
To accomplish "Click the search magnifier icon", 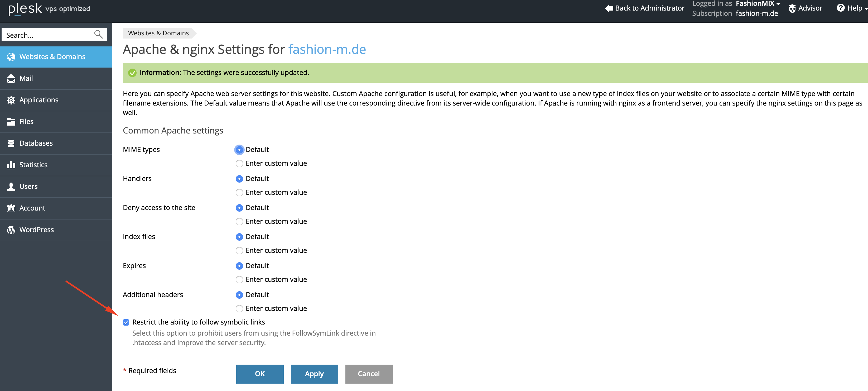I will pos(98,34).
